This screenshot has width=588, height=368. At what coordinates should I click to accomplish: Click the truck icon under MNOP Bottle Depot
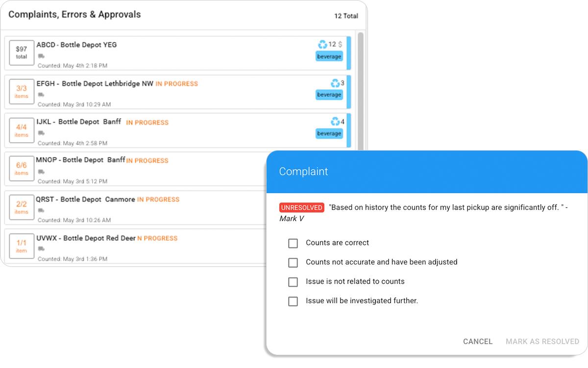[x=41, y=172]
